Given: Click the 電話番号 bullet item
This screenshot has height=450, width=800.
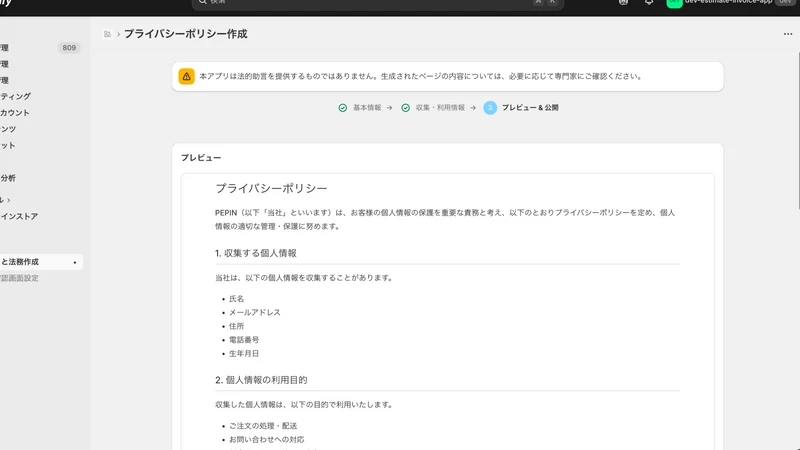Looking at the screenshot, I should click(244, 340).
